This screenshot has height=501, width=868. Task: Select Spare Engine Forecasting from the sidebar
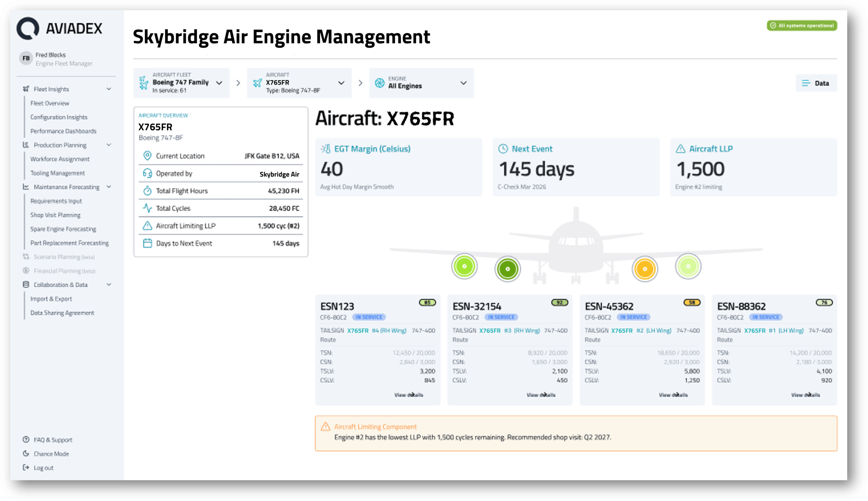click(63, 229)
